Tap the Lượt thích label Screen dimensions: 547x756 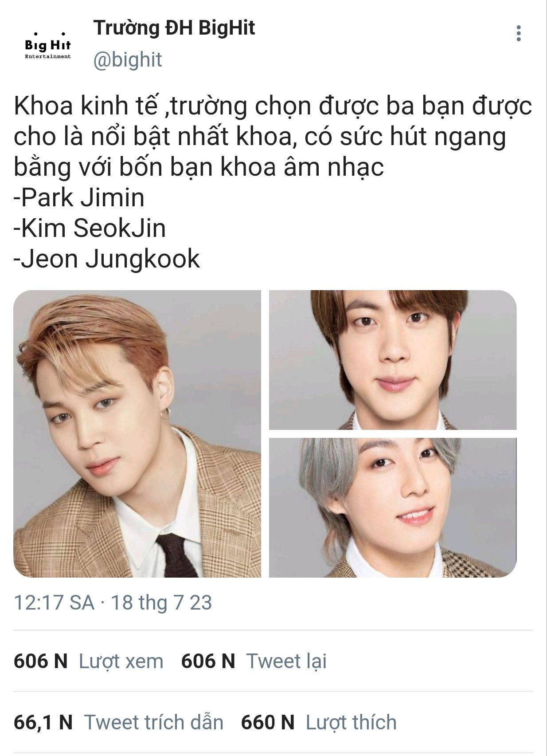pyautogui.click(x=351, y=722)
